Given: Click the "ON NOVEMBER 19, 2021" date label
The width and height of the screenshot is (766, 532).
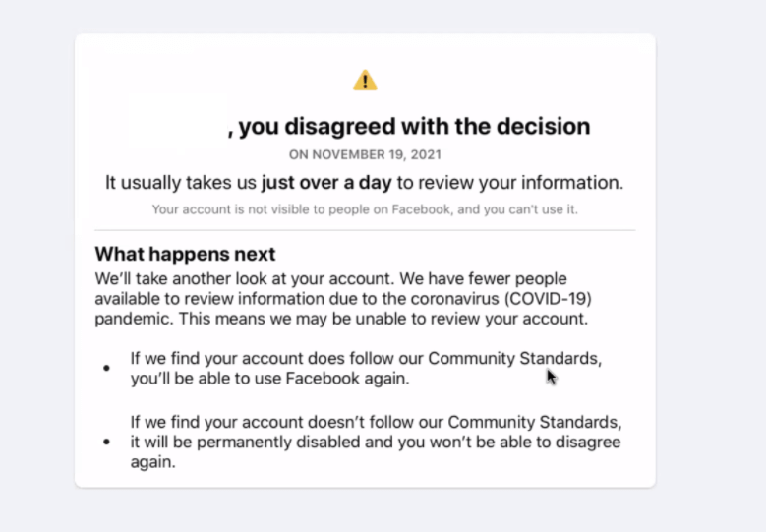Looking at the screenshot, I should click(365, 154).
